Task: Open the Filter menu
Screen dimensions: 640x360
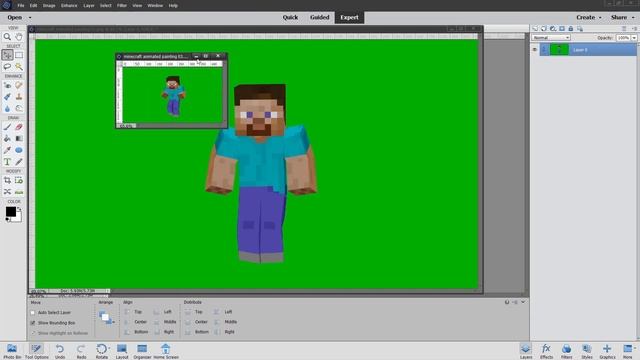Action: click(122, 6)
